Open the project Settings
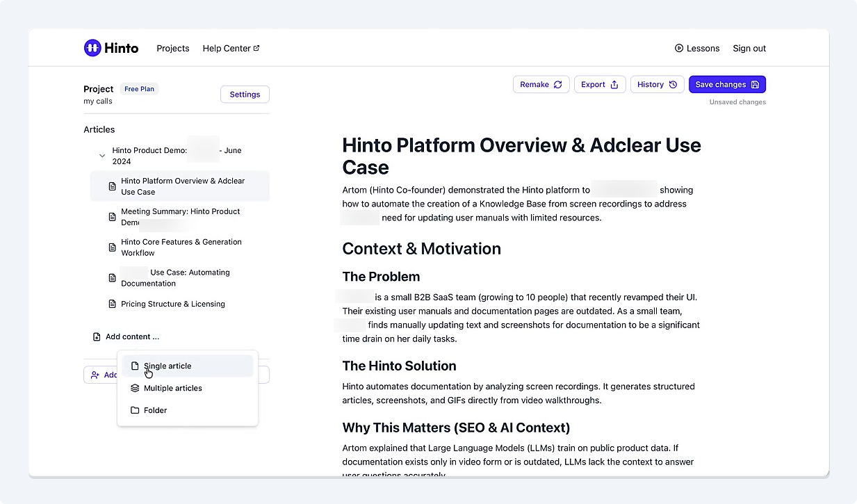The width and height of the screenshot is (857, 504). 245,95
